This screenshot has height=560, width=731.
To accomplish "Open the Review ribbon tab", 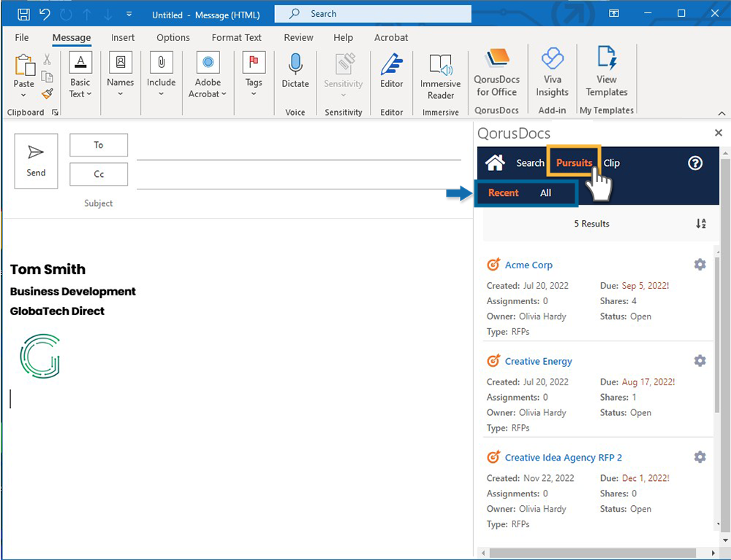I will tap(298, 38).
